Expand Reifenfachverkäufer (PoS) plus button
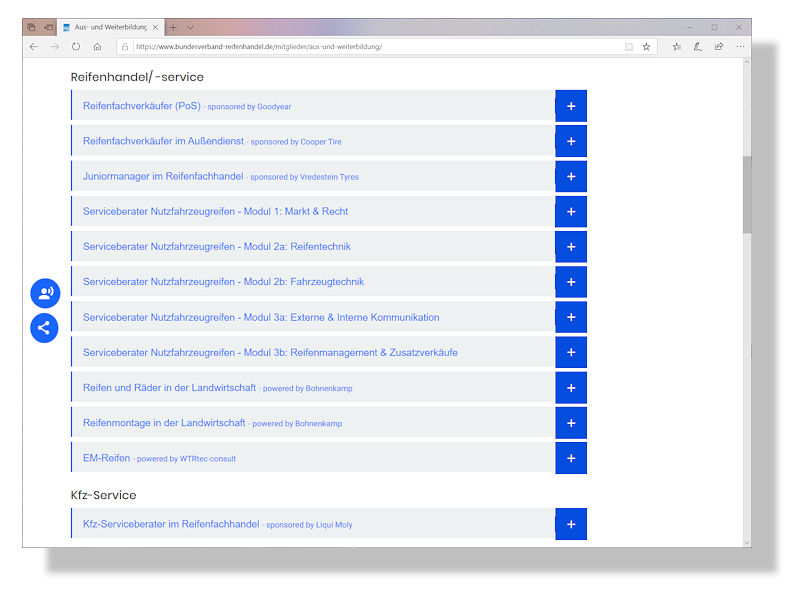Viewport: 800px width, 600px height. click(571, 106)
